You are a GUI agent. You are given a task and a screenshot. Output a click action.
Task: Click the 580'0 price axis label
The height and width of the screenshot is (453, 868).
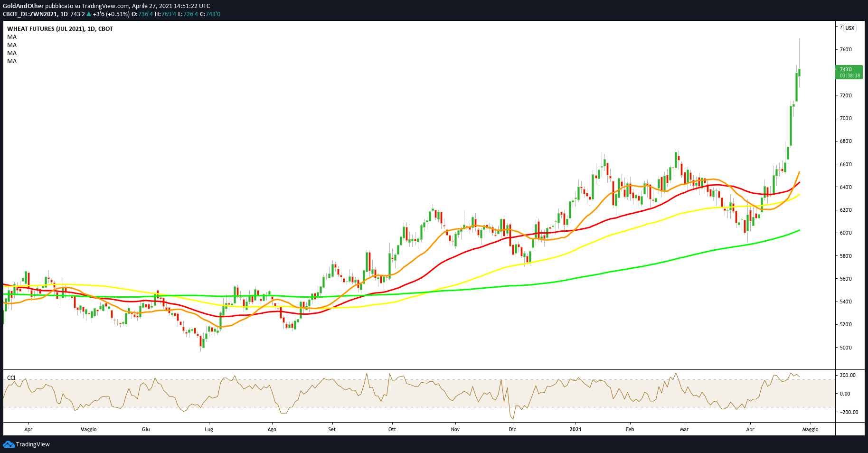846,256
